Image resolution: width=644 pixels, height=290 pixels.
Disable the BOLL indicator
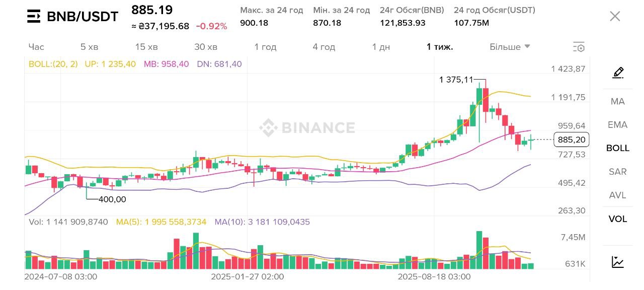pos(618,148)
